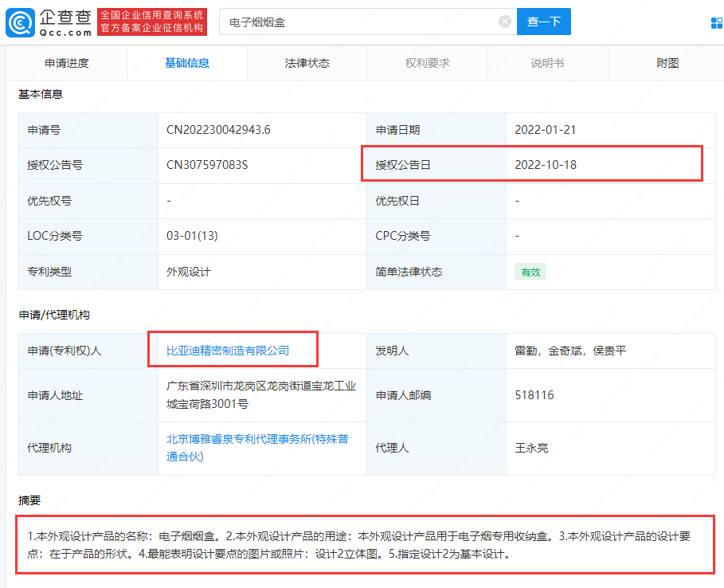Screen dimensions: 724x588
Task: Click the 专利类型 label cell
Action: pyautogui.click(x=88, y=272)
